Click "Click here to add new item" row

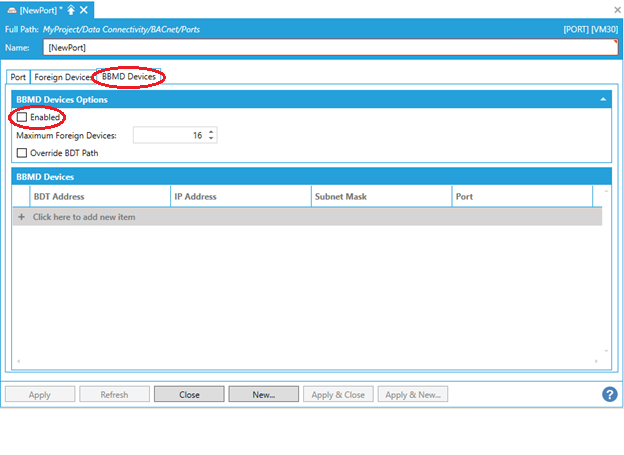pos(84,217)
